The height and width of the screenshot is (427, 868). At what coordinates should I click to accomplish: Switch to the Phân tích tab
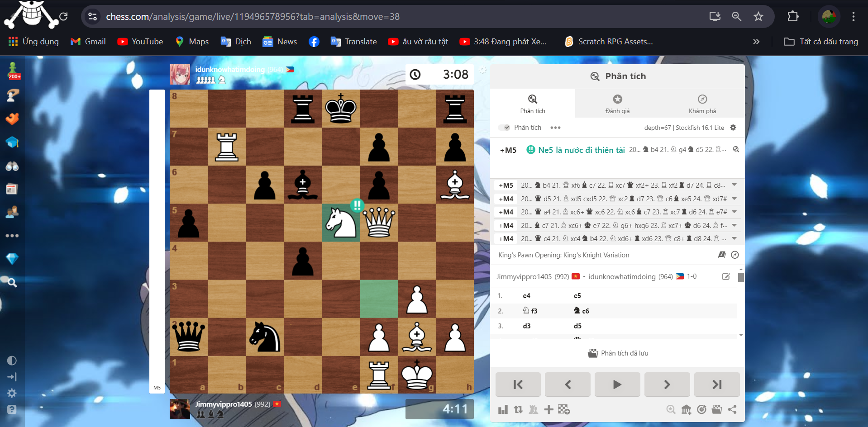click(x=533, y=104)
